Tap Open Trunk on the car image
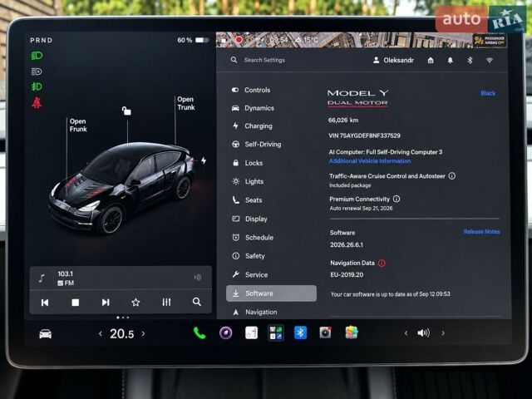Viewport: 532px width, 399px height. 186,103
